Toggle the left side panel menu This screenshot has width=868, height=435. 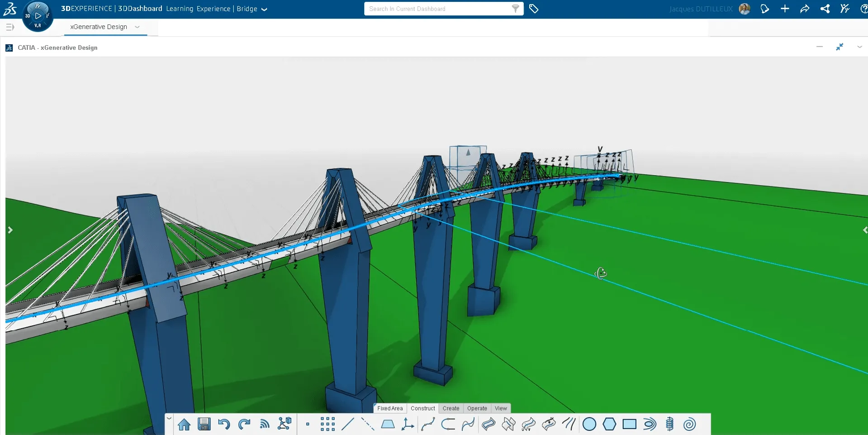coord(10,27)
